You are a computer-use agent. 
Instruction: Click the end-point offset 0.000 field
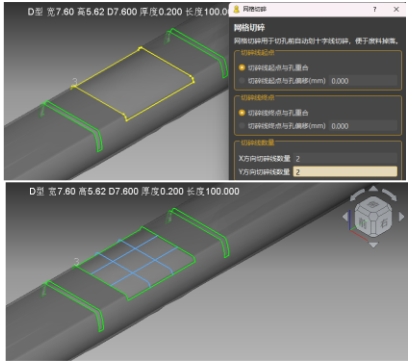[x=363, y=126]
